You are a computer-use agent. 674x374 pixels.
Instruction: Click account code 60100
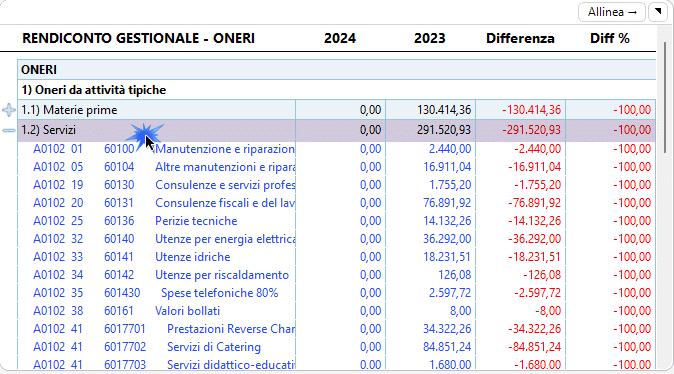point(119,149)
